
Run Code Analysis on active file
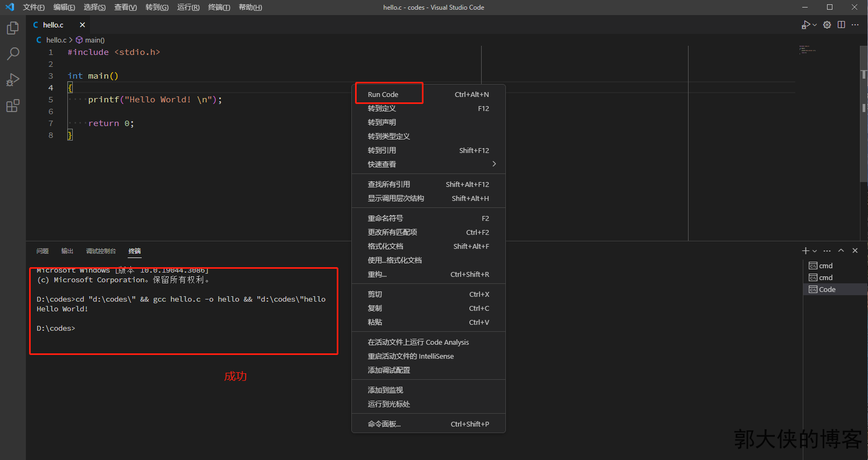[428, 342]
